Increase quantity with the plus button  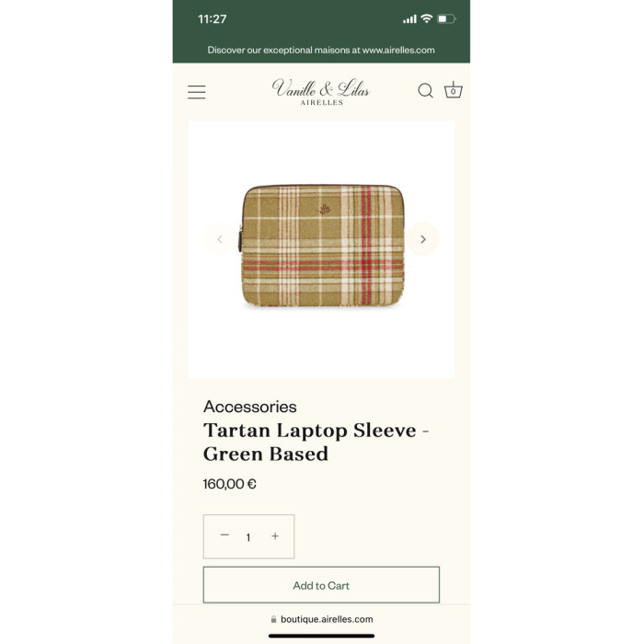pyautogui.click(x=275, y=536)
